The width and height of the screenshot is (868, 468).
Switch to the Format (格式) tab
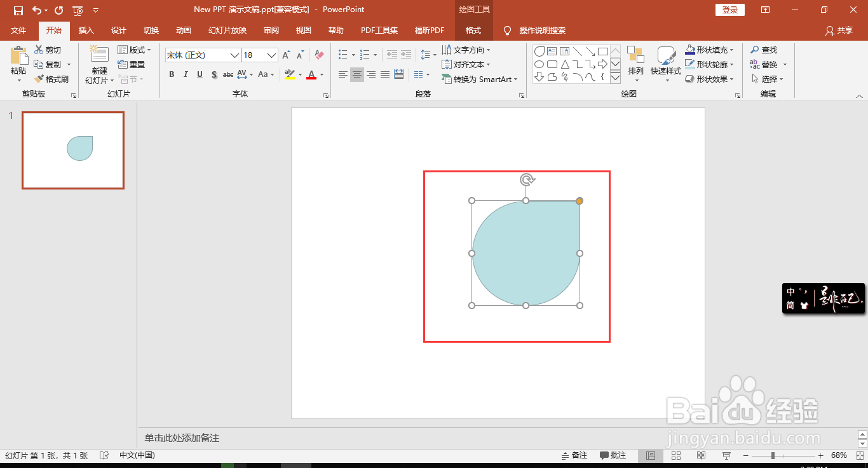pyautogui.click(x=473, y=31)
